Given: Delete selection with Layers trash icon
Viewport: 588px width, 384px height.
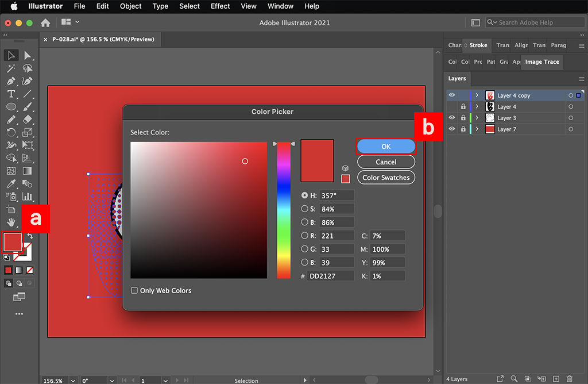Looking at the screenshot, I should coord(569,379).
